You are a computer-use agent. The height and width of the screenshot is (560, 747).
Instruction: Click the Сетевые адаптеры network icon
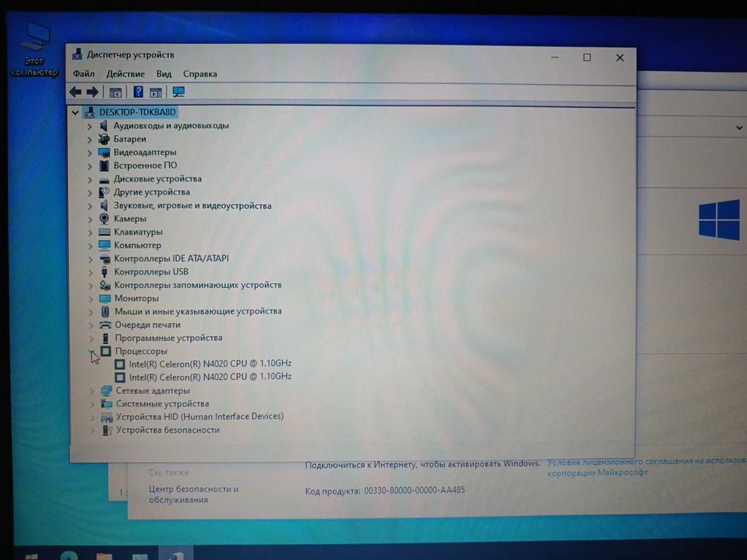(x=106, y=390)
